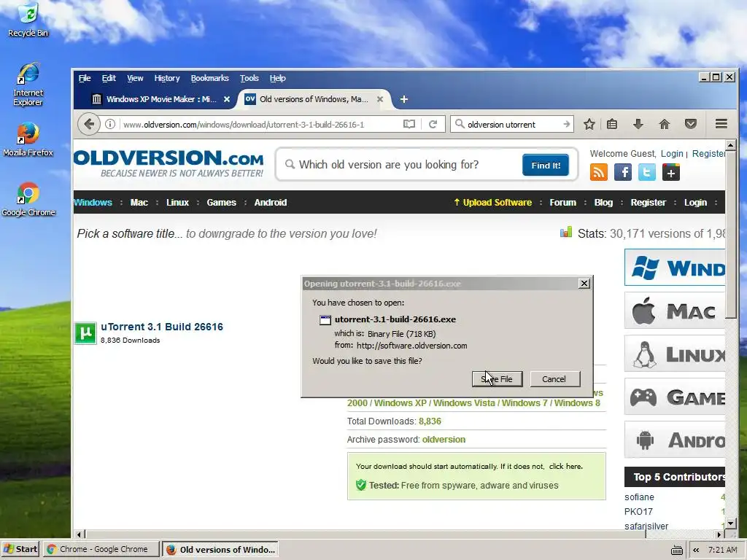Expand hidden system tray icons chevron
The width and height of the screenshot is (747, 560).
point(696,550)
